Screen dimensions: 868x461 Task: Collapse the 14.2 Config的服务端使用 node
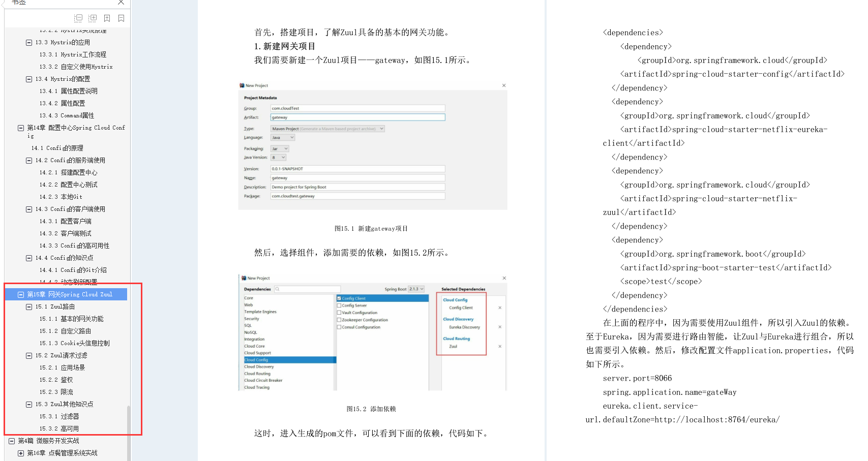[x=29, y=161]
